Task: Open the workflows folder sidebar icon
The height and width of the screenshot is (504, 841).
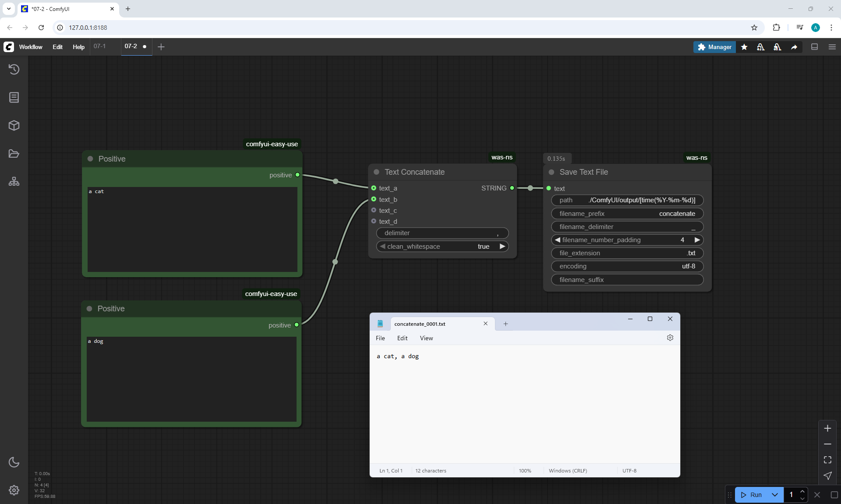Action: (14, 154)
